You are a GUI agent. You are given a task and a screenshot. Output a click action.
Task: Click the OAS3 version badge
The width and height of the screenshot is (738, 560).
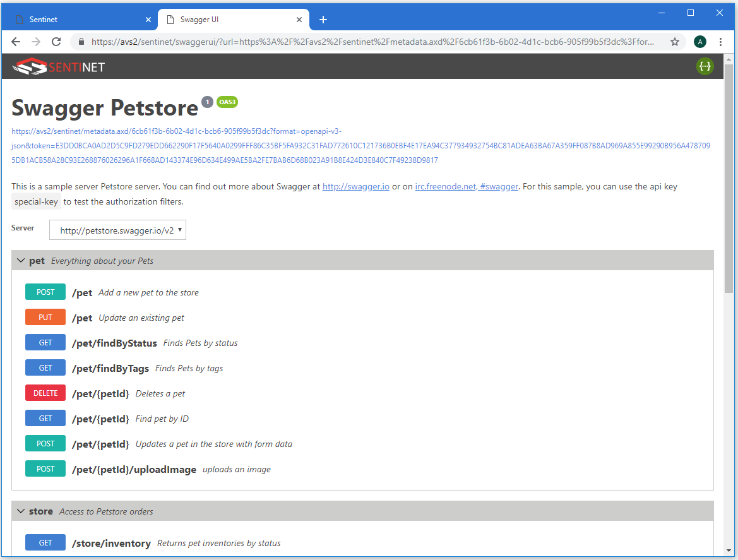(x=227, y=102)
